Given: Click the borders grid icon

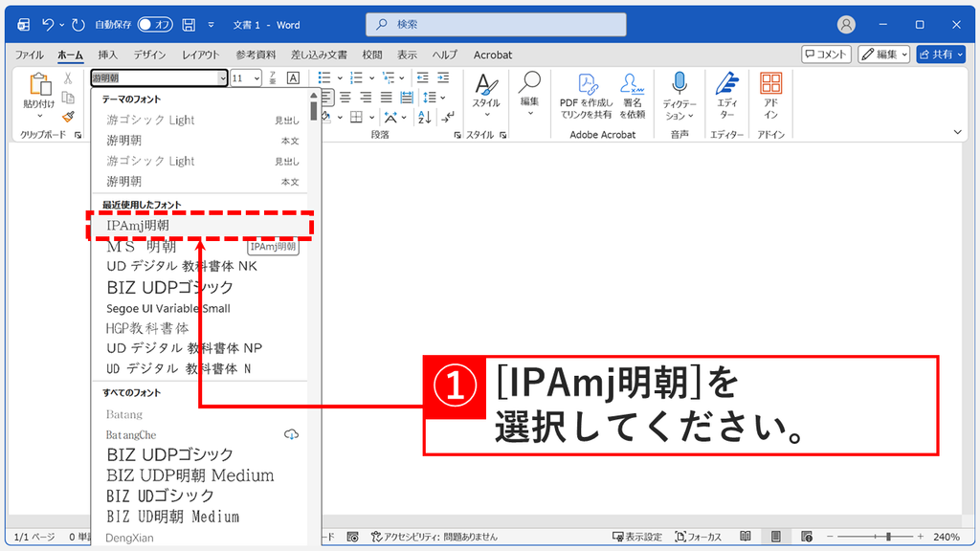Looking at the screenshot, I should [356, 118].
